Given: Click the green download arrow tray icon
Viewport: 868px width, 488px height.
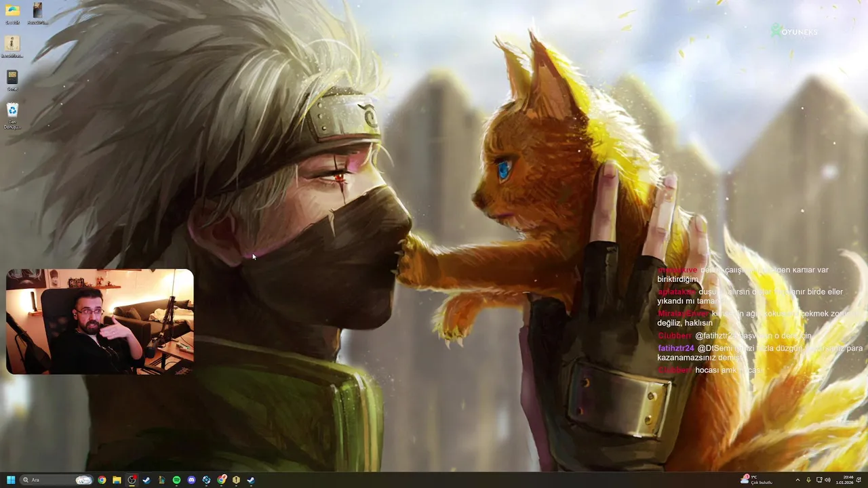Looking at the screenshot, I should click(x=808, y=480).
